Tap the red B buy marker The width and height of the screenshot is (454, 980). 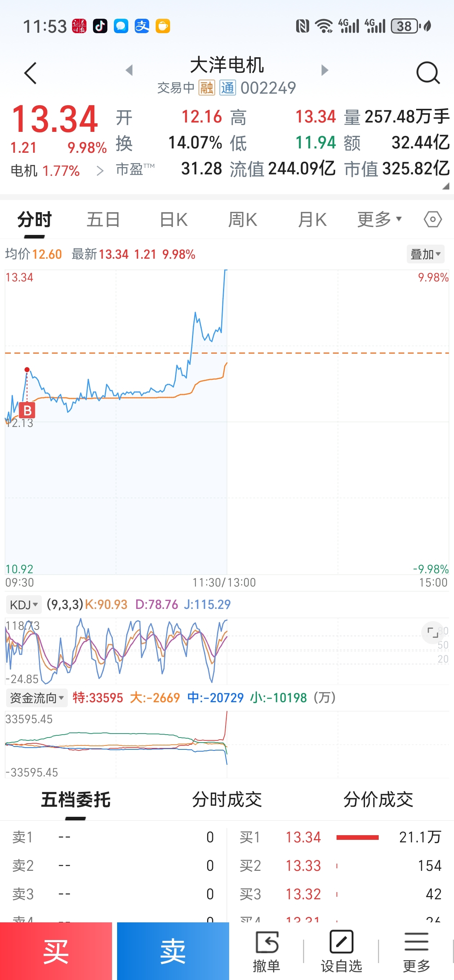[x=27, y=410]
